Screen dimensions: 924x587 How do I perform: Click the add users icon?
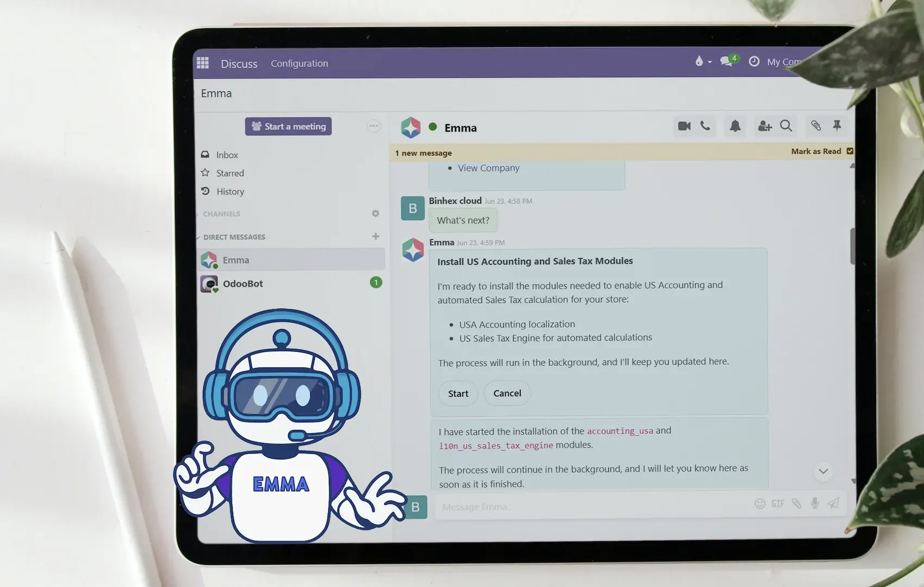765,126
